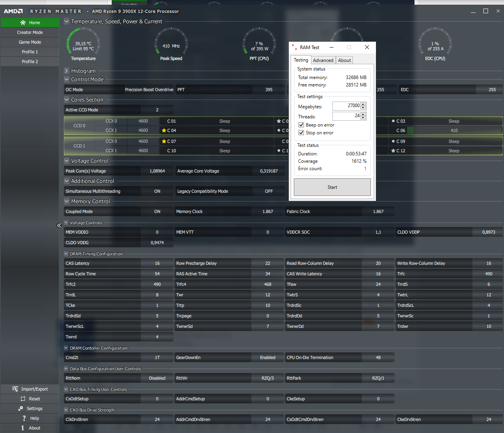This screenshot has width=504, height=433.
Task: Open Profile 1 tab
Action: [30, 52]
